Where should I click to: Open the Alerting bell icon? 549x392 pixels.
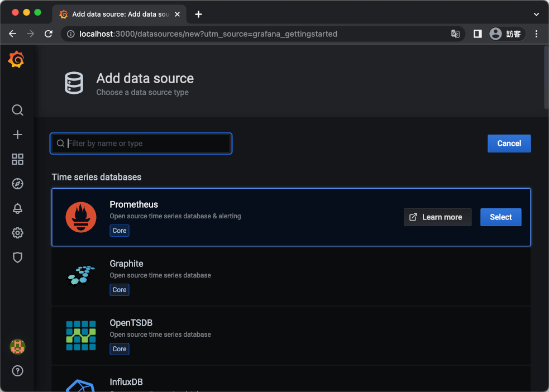coord(17,208)
